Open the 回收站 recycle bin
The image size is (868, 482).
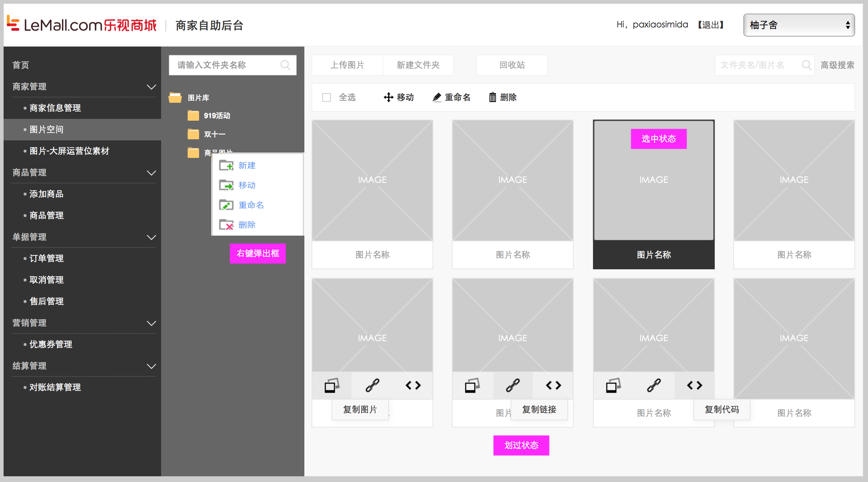512,65
